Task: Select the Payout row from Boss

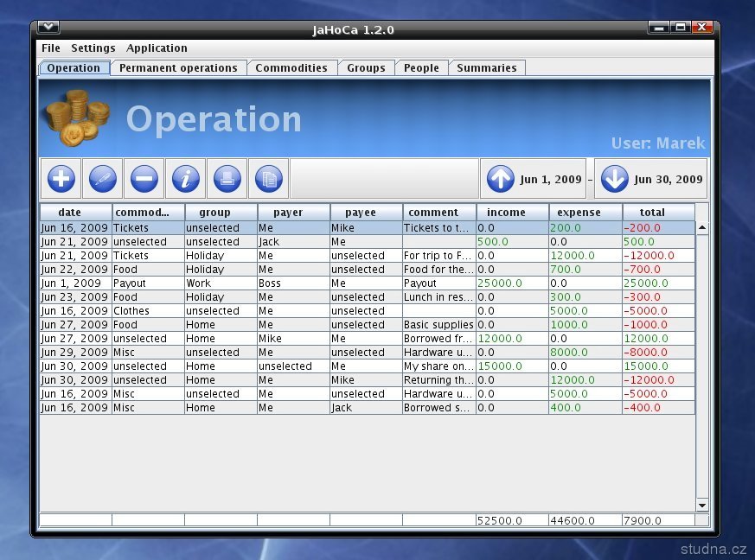Action: [x=259, y=283]
